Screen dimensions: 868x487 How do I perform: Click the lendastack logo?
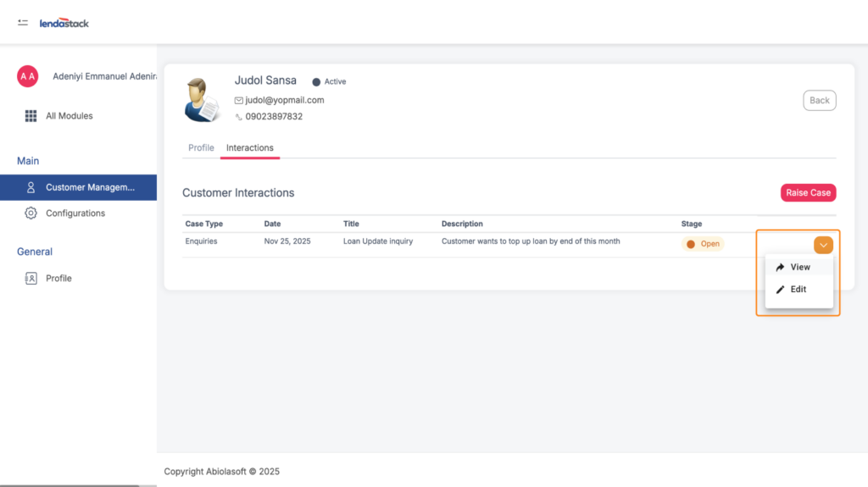[64, 23]
